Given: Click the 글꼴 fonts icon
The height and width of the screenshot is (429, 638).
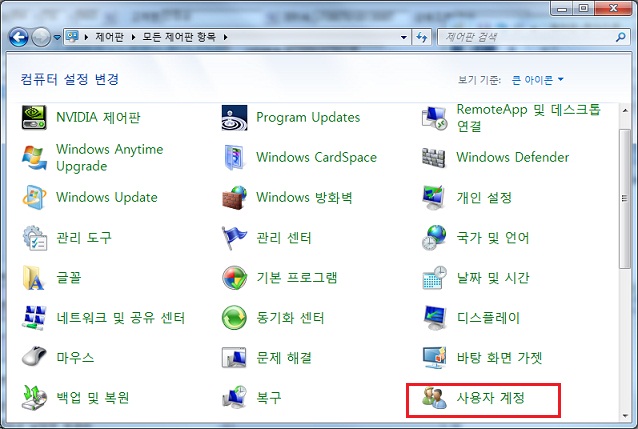Looking at the screenshot, I should click(x=34, y=277).
